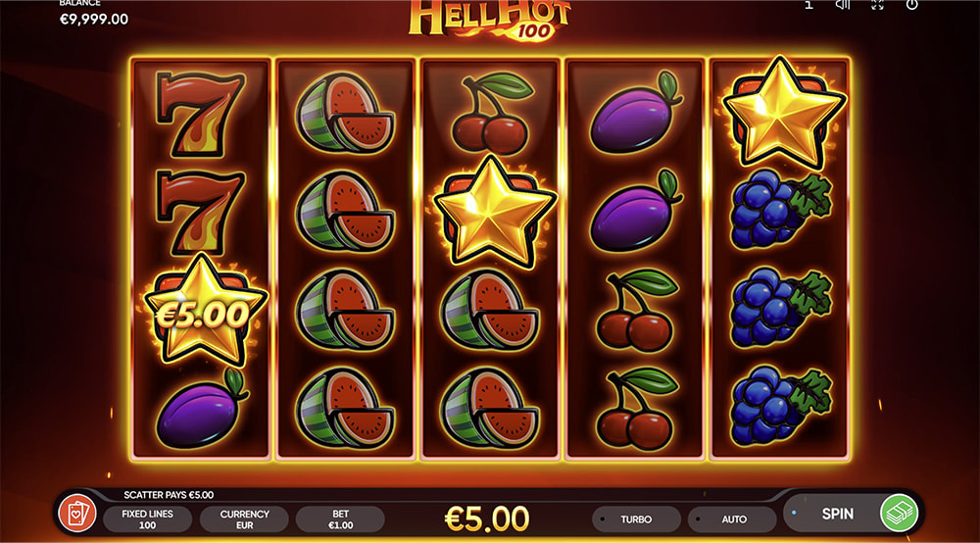
Task: Enable Auto spin mode
Action: (732, 519)
